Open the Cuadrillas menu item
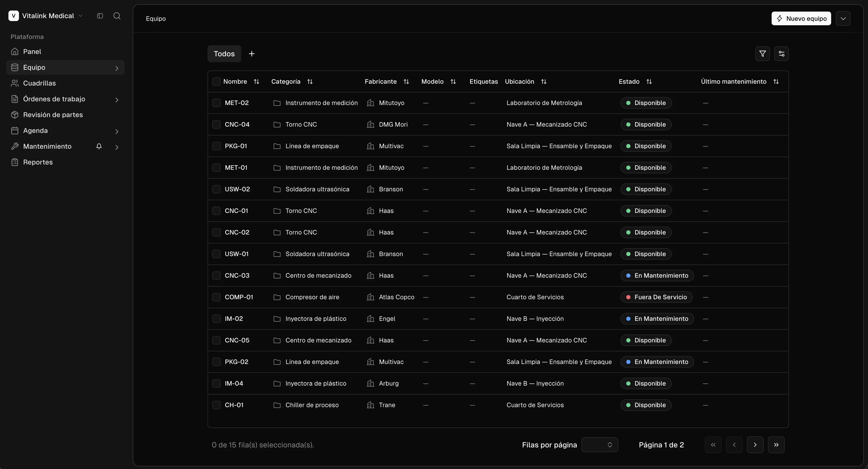This screenshot has height=469, width=868. click(x=65, y=83)
